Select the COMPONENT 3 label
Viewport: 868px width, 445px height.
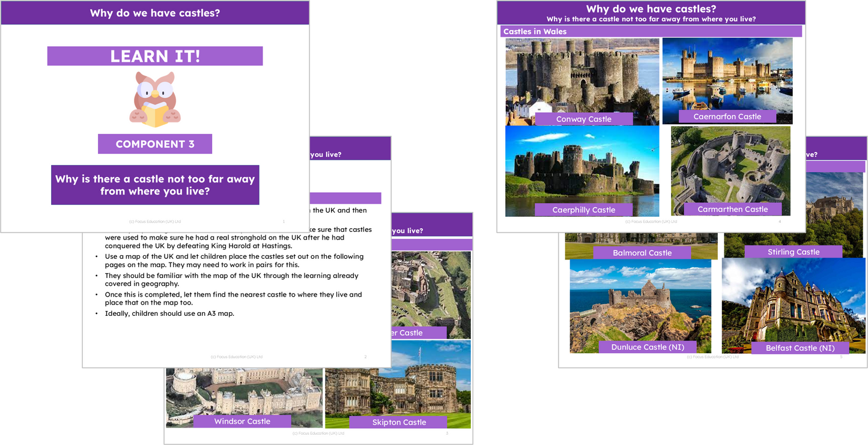[x=155, y=144]
